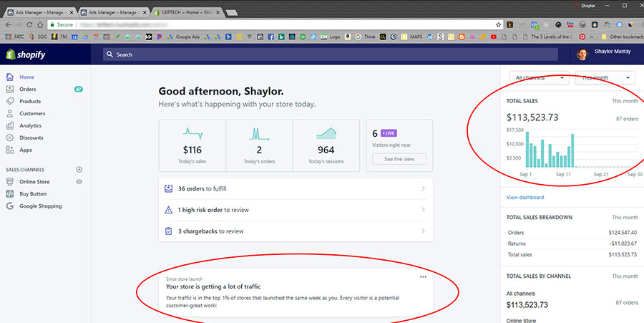644x323 pixels.
Task: Open 36 orders to fulfill row
Action: tap(295, 189)
